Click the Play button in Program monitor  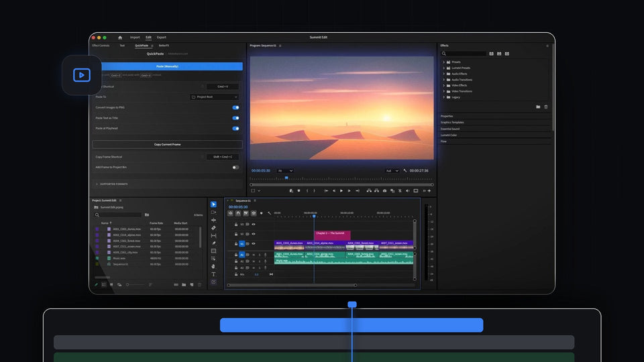[341, 191]
